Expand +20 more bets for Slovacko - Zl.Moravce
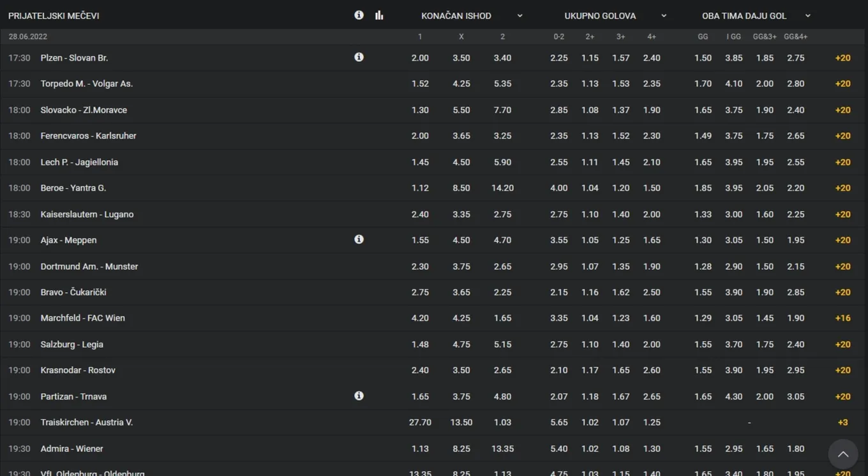Screen dimensions: 868x476 click(x=842, y=110)
